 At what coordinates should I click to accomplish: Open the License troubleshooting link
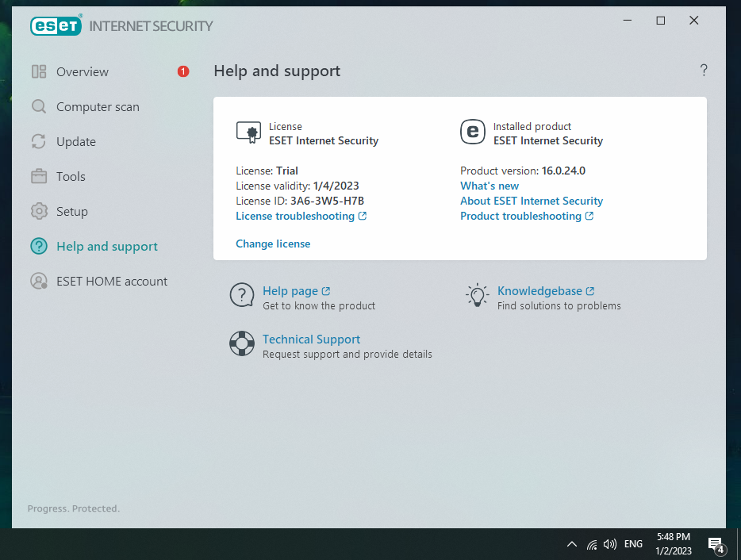tap(295, 216)
